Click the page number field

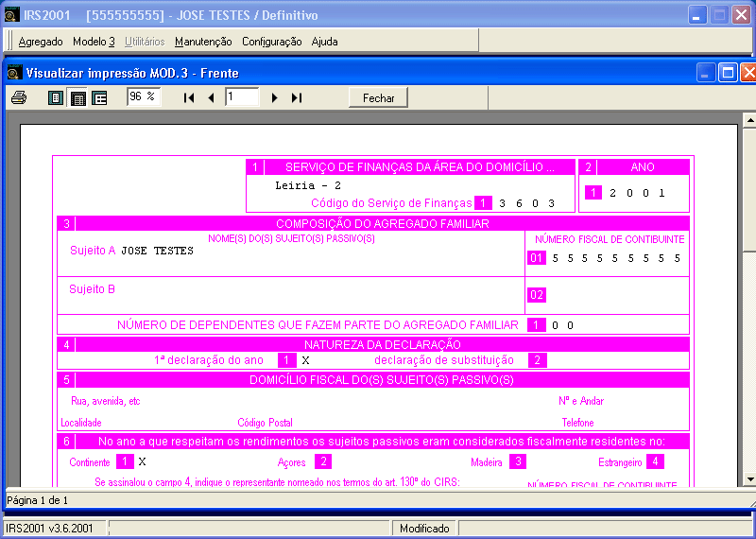[x=242, y=97]
